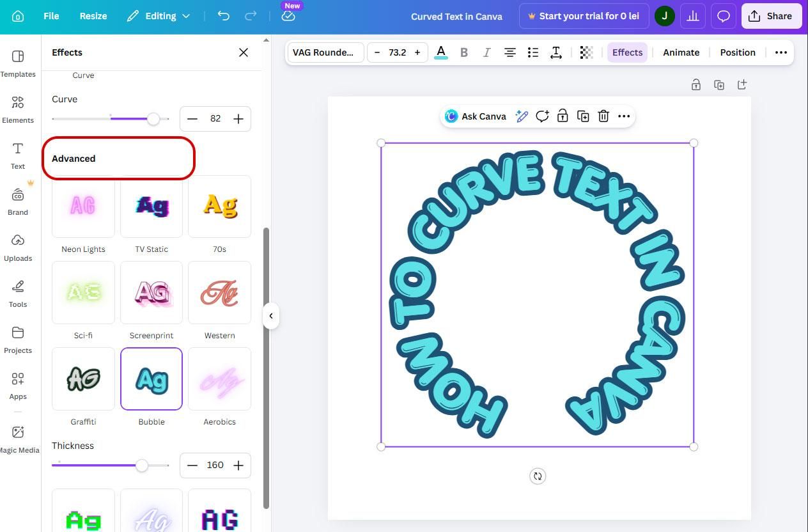Click the Curve slider handle

click(x=153, y=119)
